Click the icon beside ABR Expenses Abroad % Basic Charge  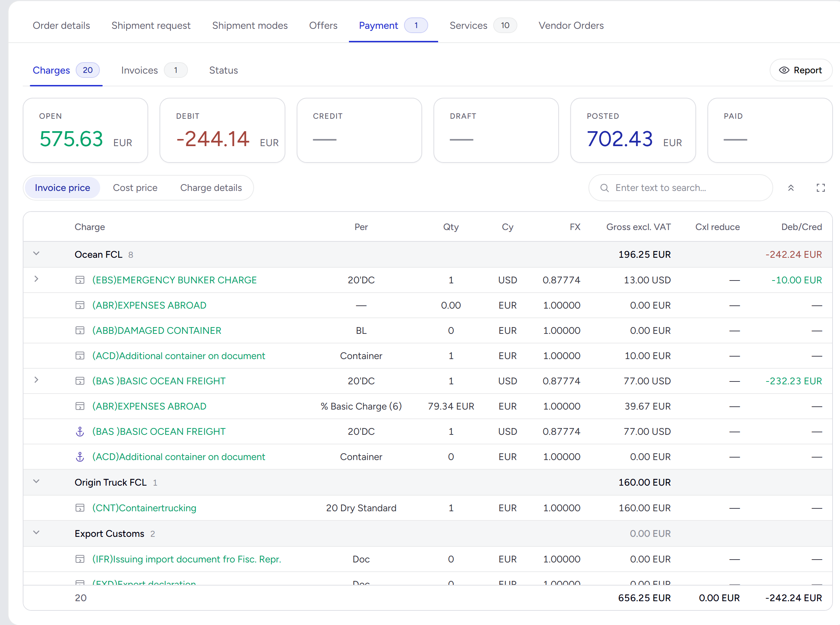pyautogui.click(x=80, y=406)
